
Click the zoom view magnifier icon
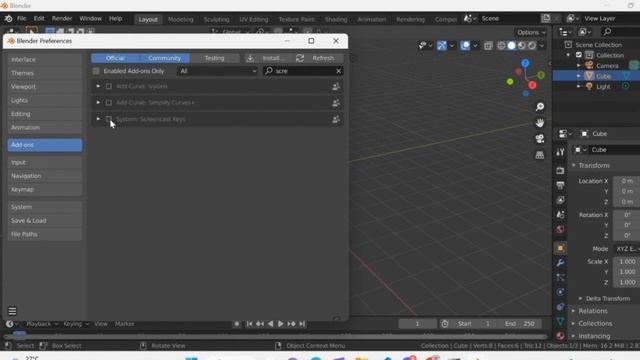coord(540,107)
